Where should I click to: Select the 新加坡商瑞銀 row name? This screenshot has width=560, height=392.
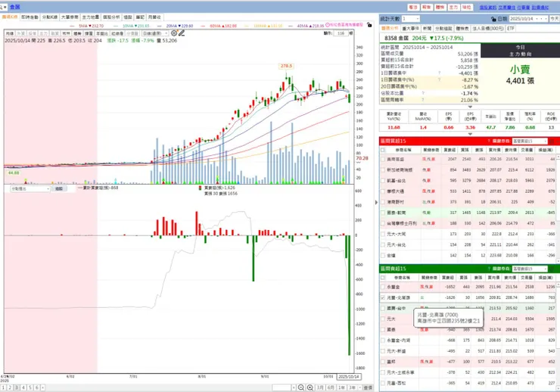(x=400, y=170)
